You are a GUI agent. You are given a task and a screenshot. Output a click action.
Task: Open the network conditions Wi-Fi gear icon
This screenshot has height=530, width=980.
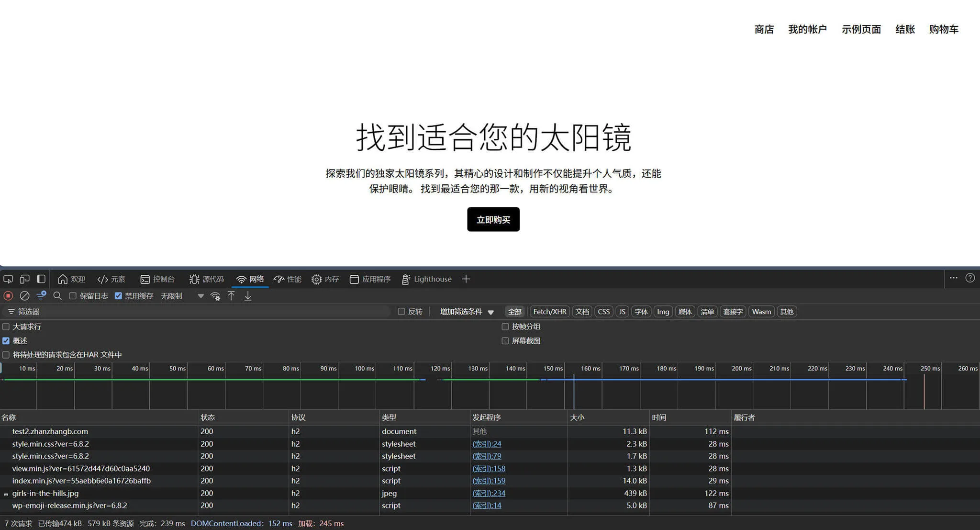click(x=215, y=296)
